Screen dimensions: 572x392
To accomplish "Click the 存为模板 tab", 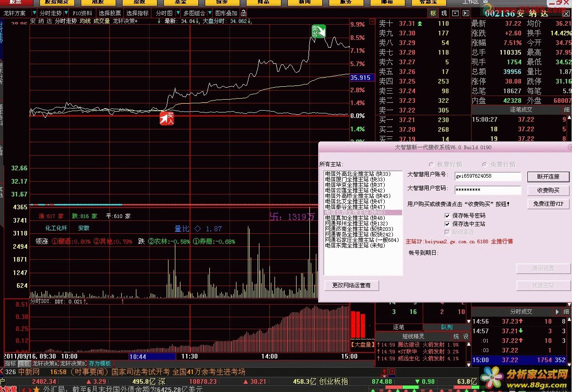I will tap(100, 364).
